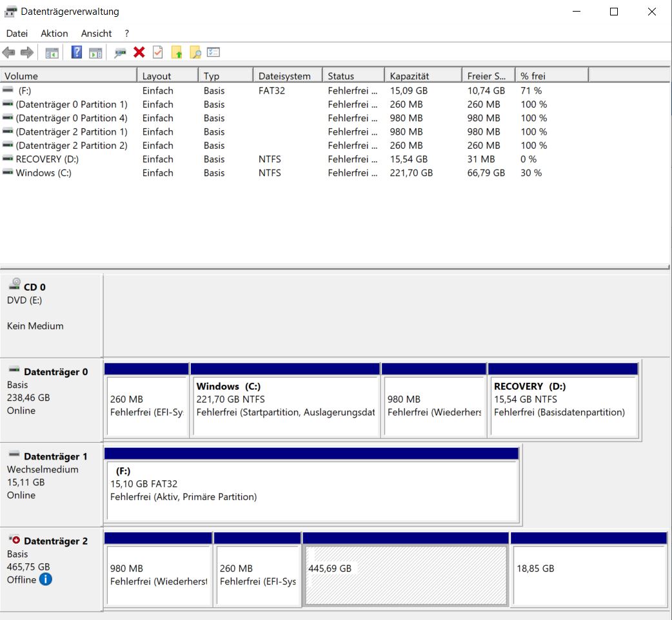
Task: Click the Datenträgerverwaltung title bar icon
Action: click(10, 12)
